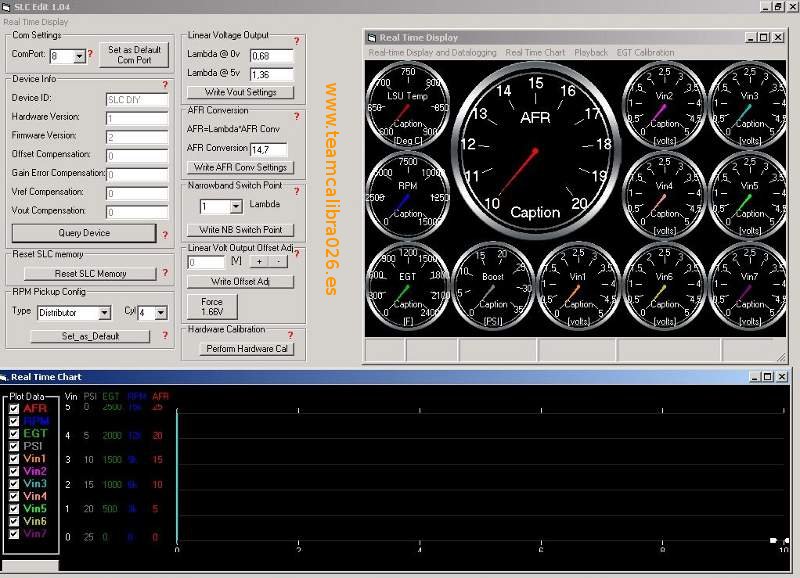The width and height of the screenshot is (800, 578).
Task: Expand the RPM pickup Type dropdown
Action: point(104,313)
